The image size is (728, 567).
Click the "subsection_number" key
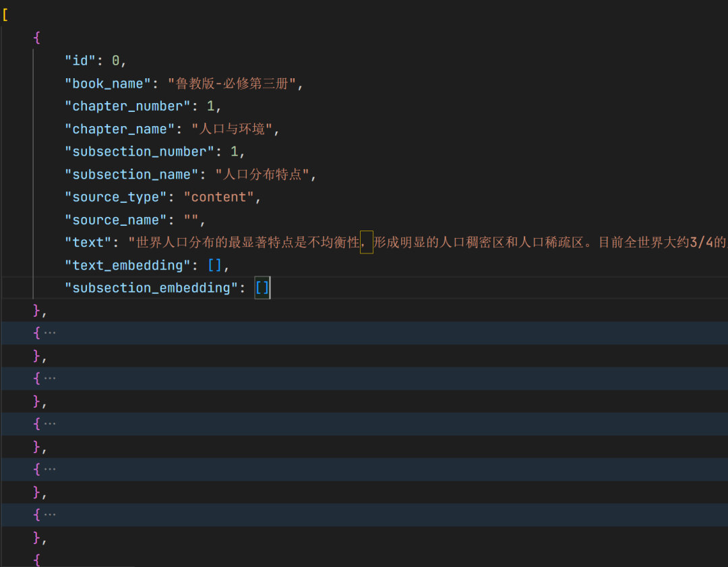coord(140,152)
